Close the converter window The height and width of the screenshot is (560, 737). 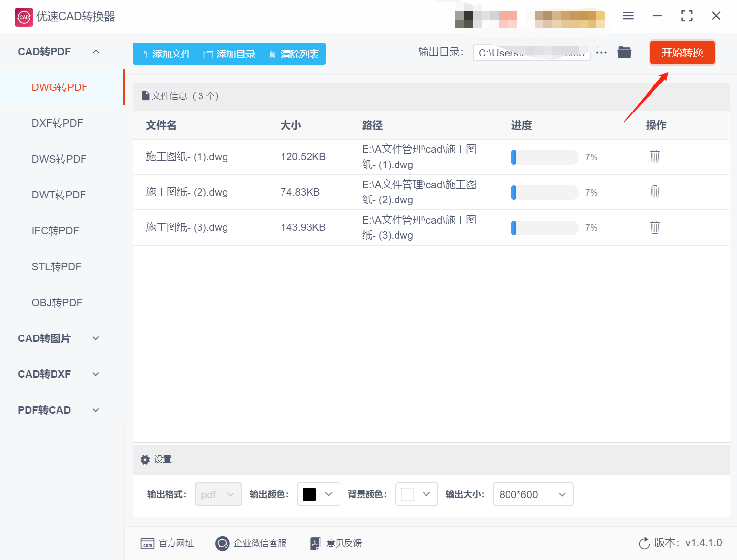tap(716, 16)
